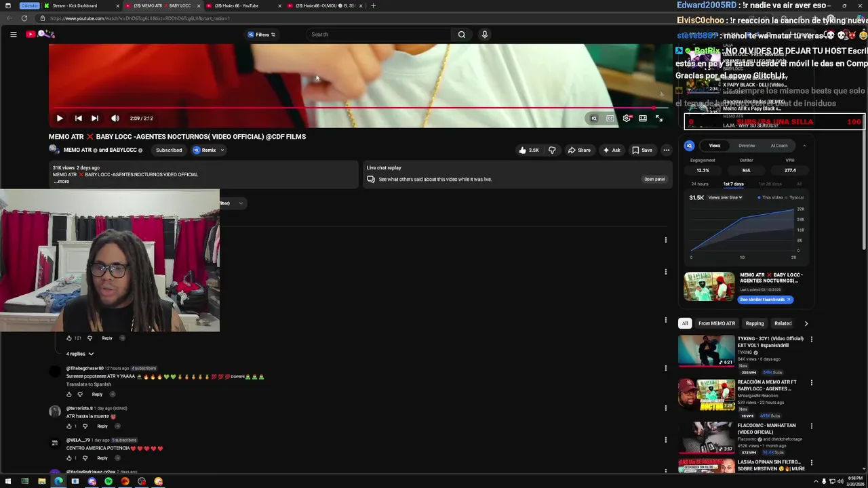Reload the page
868x488 pixels.
(24, 18)
